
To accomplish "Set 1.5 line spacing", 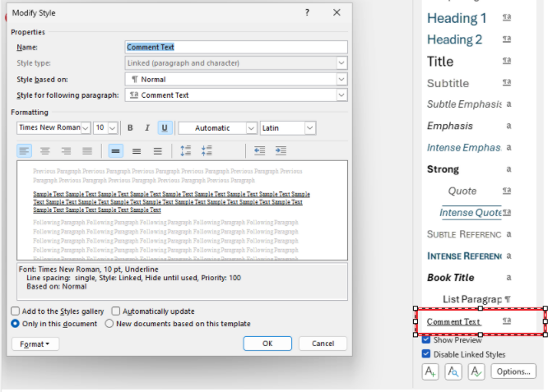I will pos(137,150).
